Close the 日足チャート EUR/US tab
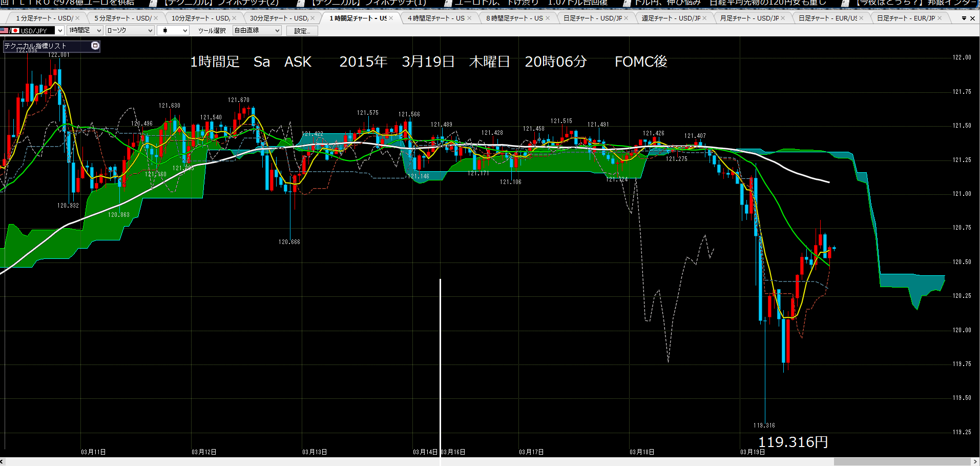The image size is (980, 466). (862, 18)
